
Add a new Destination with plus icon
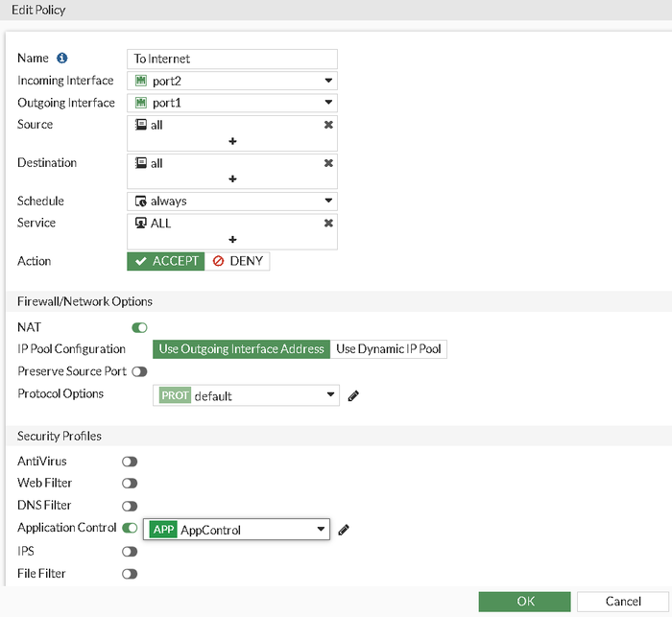(232, 179)
